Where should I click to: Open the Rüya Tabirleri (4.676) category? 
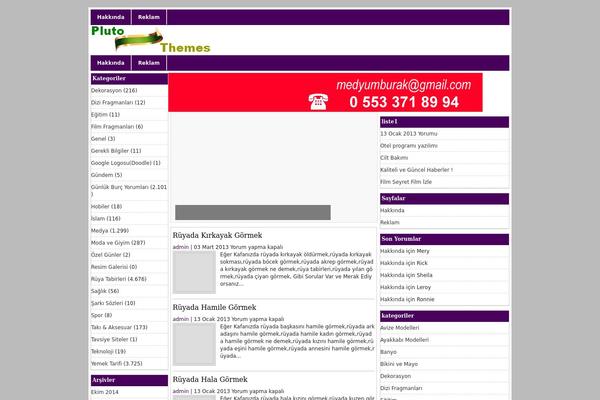coord(119,279)
